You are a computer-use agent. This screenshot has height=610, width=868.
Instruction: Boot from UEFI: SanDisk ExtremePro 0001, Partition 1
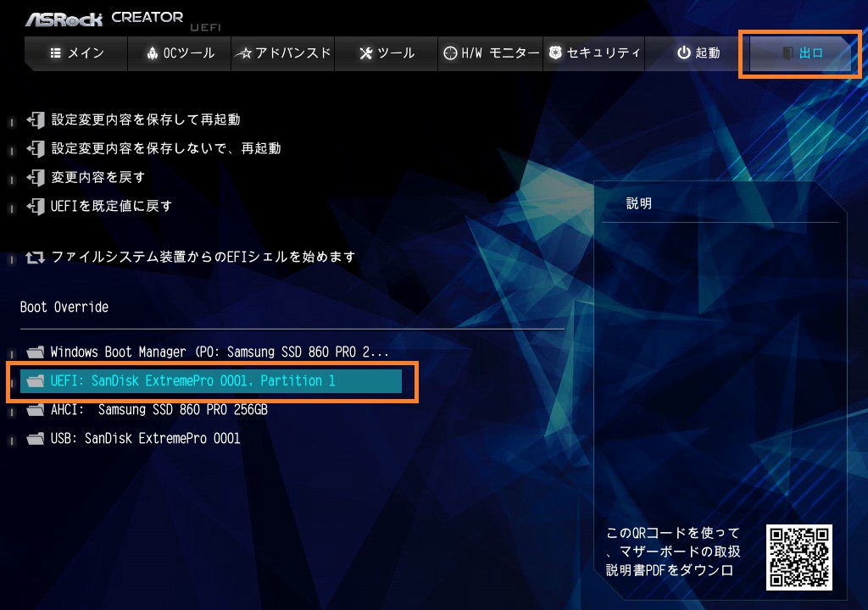(211, 381)
